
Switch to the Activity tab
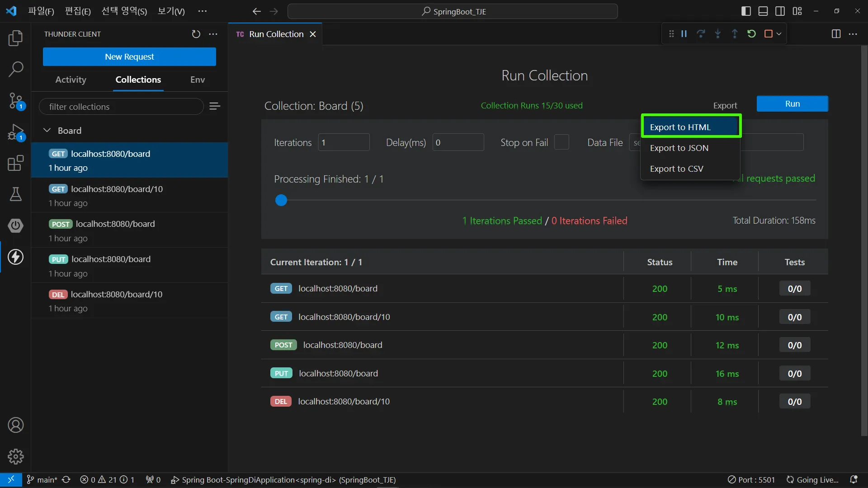[71, 80]
